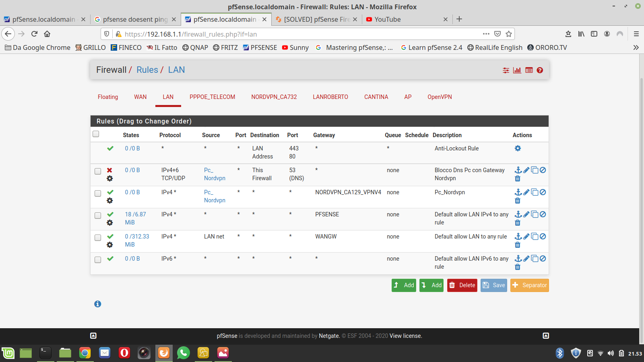Click anchor icon for Blocco Dns rule
Image resolution: width=644 pixels, height=362 pixels.
518,170
